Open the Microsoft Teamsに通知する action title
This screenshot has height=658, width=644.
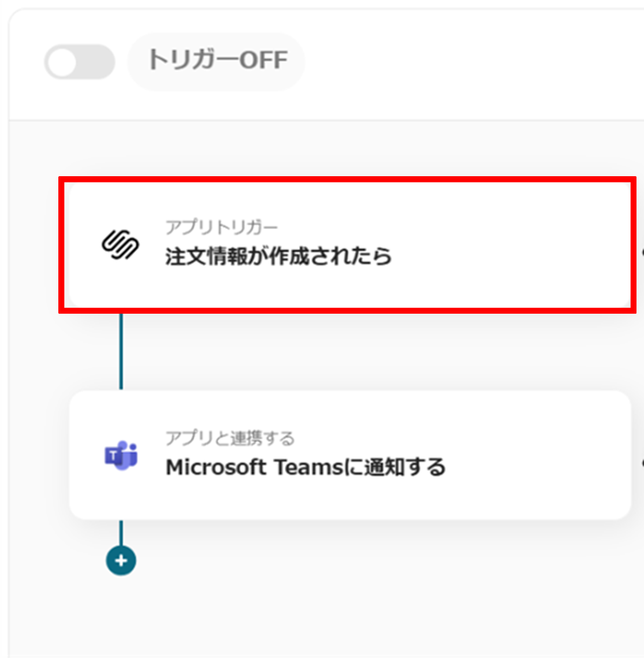[306, 467]
